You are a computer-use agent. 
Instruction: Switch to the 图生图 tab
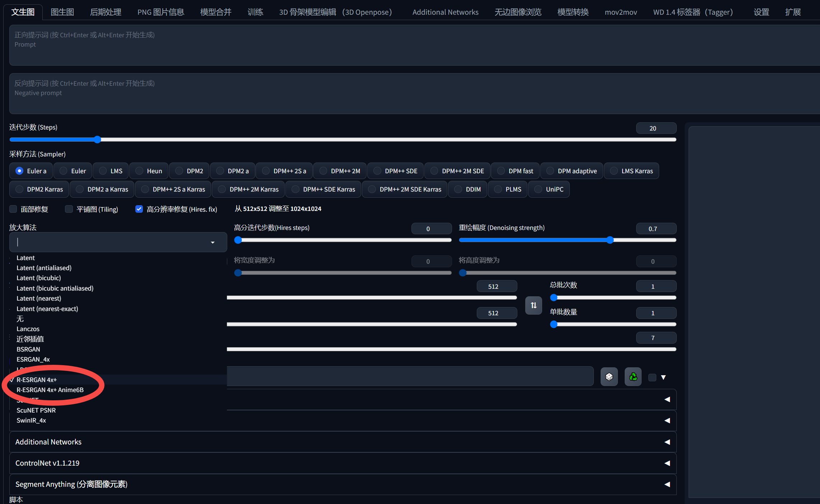[x=62, y=12]
